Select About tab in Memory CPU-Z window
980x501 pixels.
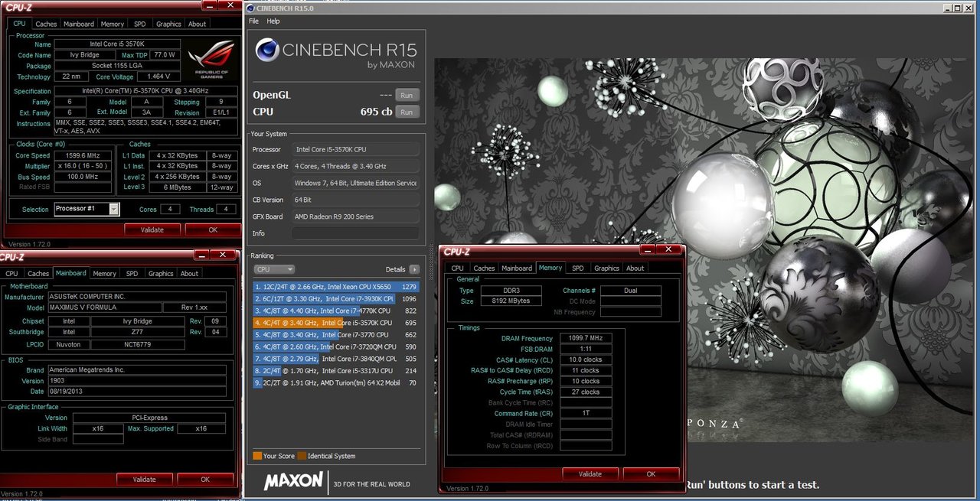click(635, 268)
